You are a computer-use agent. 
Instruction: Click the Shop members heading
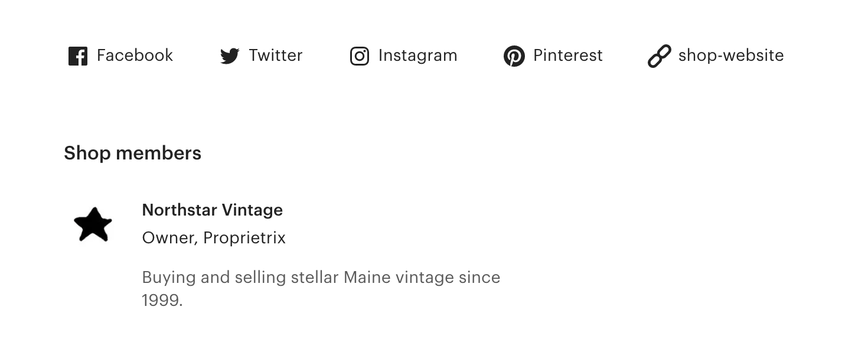[132, 154]
